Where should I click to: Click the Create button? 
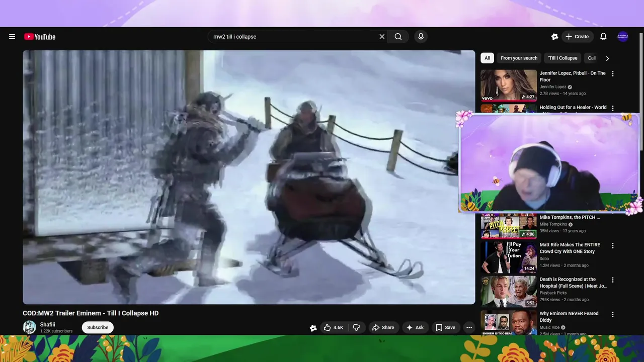pyautogui.click(x=577, y=37)
